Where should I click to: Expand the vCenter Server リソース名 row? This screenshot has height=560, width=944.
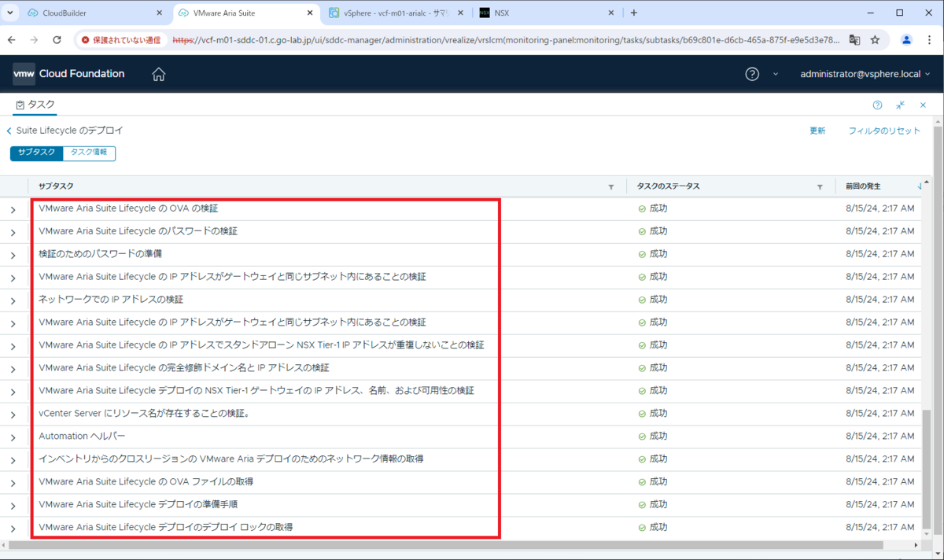(13, 414)
